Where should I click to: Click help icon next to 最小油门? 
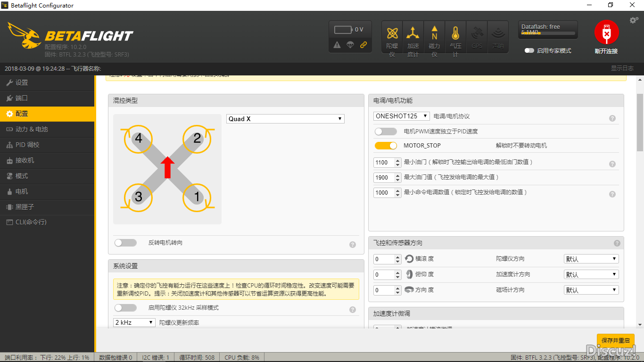tap(612, 164)
